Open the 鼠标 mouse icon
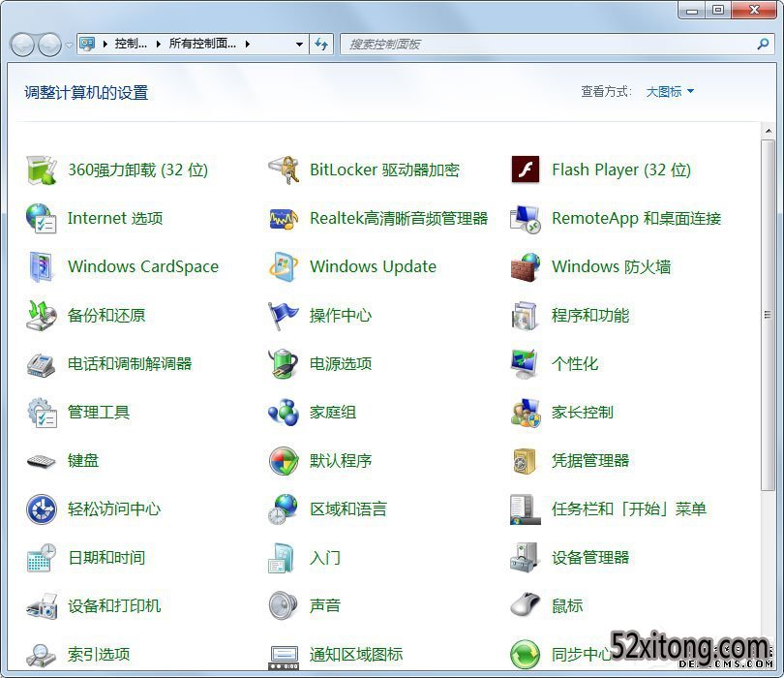Viewport: 784px width, 678px height. click(526, 605)
